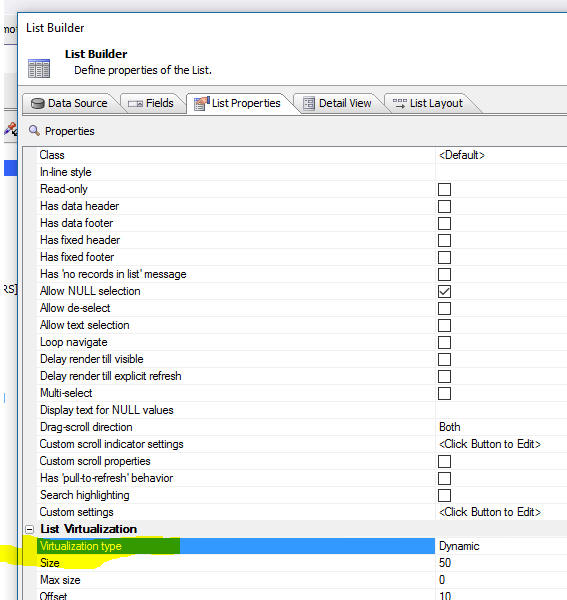Click the Fields tab icon
567x600 pixels.
point(135,104)
